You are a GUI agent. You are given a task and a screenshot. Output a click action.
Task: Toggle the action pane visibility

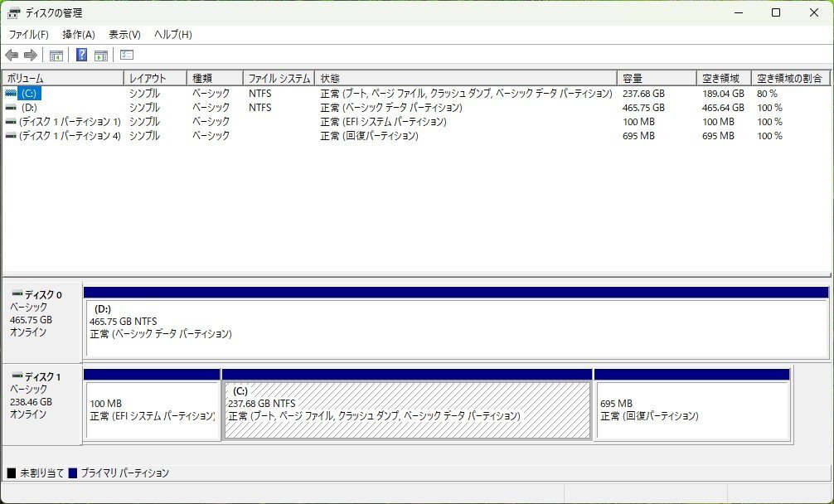[x=101, y=56]
